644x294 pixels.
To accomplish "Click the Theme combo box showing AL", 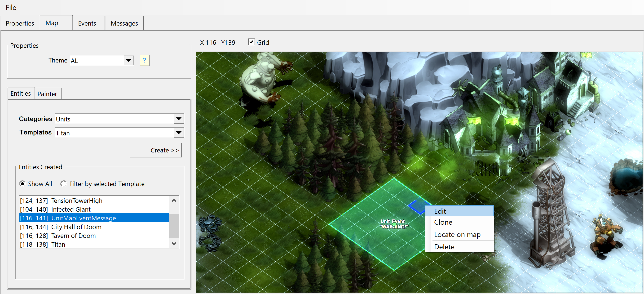I will point(102,60).
